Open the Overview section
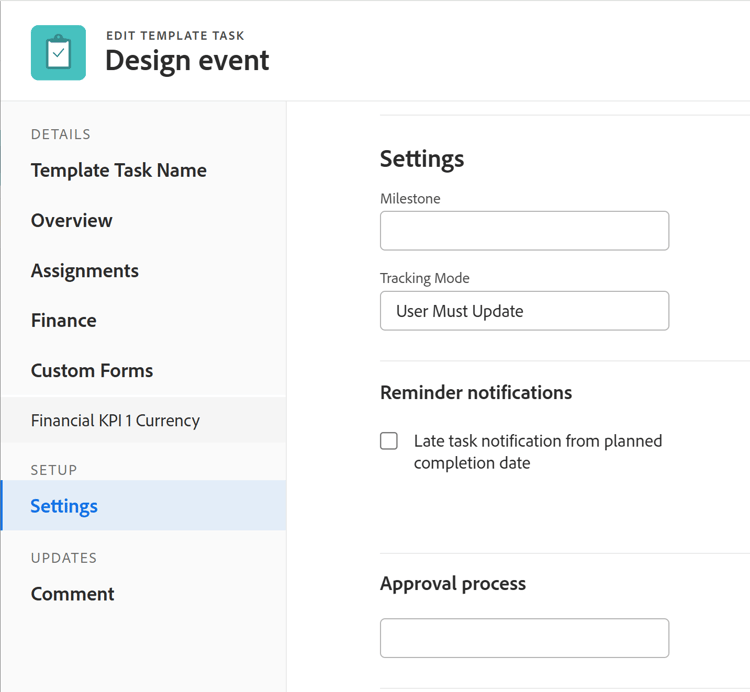This screenshot has height=692, width=750. (x=72, y=220)
